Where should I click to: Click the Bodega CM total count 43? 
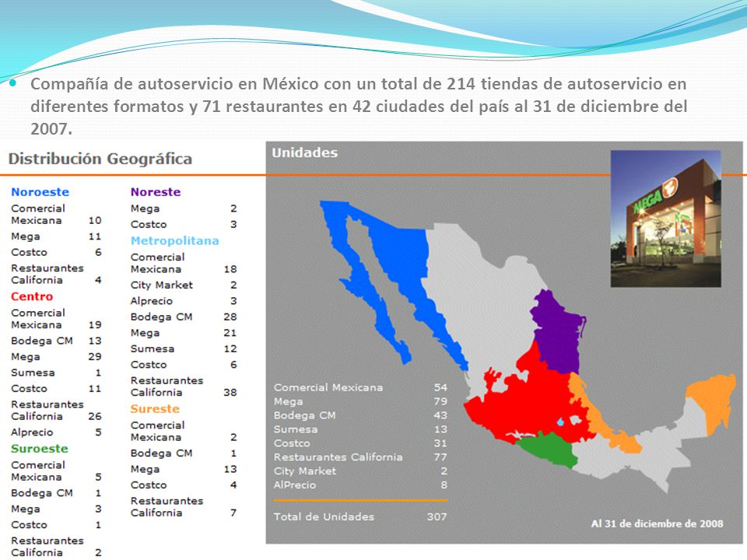click(x=440, y=415)
